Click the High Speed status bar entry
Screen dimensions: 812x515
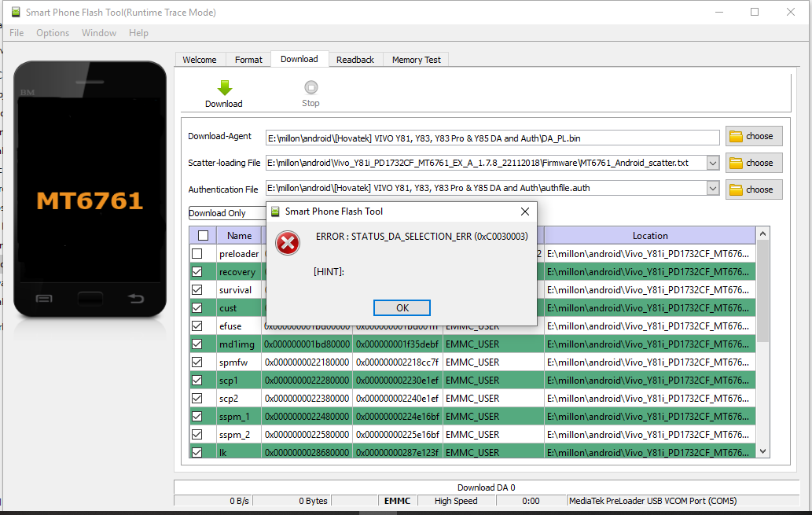[x=456, y=501]
